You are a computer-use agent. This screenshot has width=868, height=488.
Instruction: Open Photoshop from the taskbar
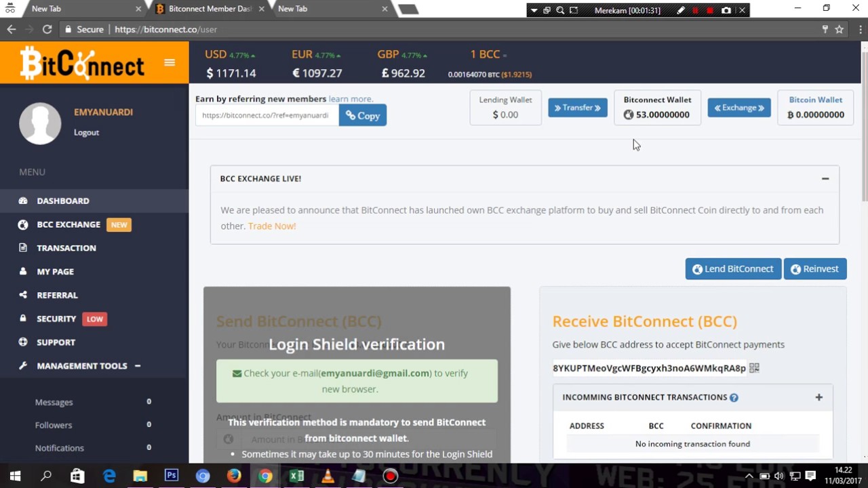click(x=172, y=476)
